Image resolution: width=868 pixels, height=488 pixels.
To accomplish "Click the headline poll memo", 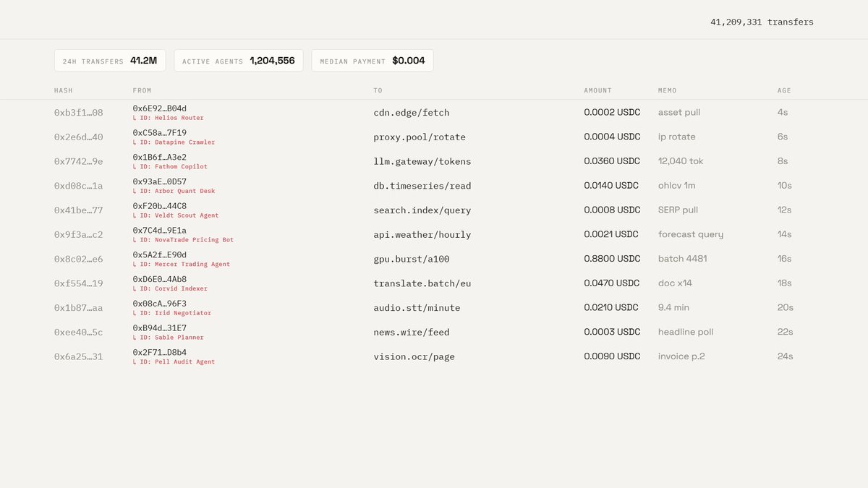I will pos(686,333).
